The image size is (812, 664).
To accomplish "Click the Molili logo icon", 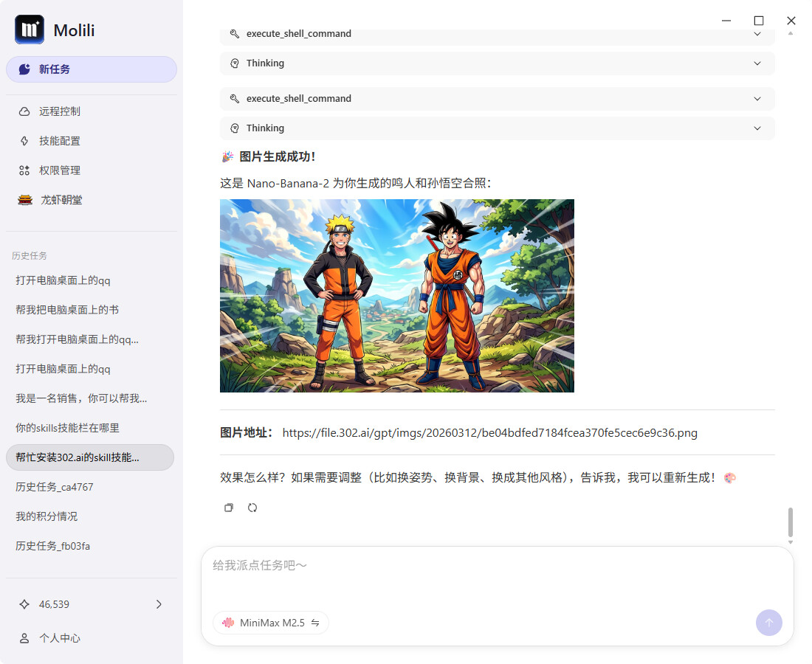I will coord(30,30).
